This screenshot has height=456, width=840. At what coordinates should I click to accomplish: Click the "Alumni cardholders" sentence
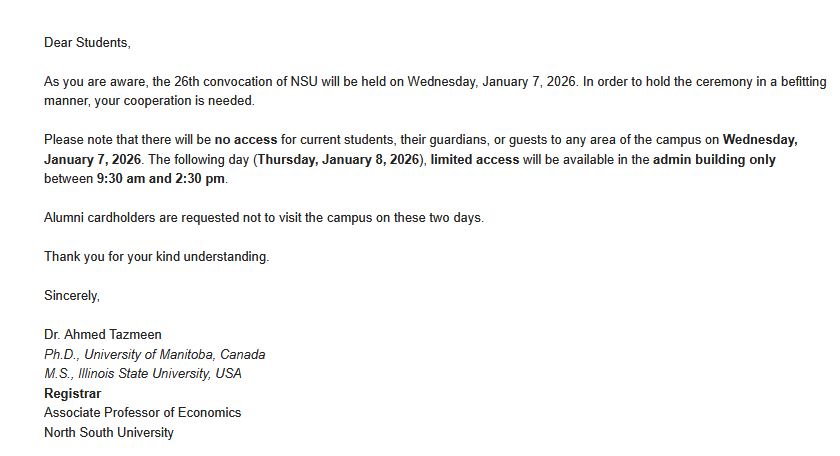[263, 217]
